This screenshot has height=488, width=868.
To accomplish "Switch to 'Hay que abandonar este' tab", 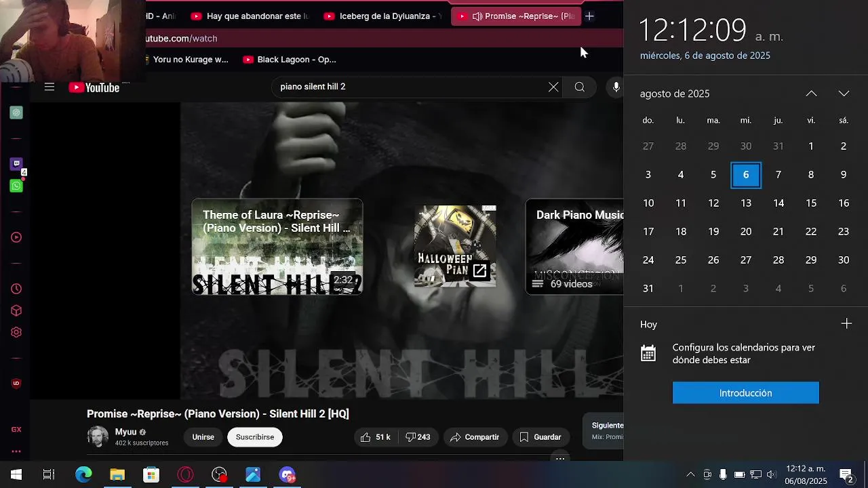I will click(250, 16).
